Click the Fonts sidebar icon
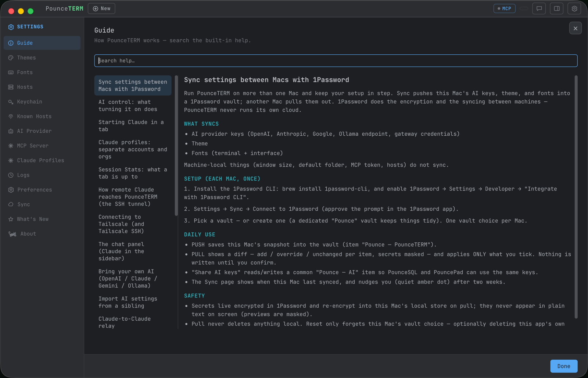The image size is (588, 378). (11, 72)
